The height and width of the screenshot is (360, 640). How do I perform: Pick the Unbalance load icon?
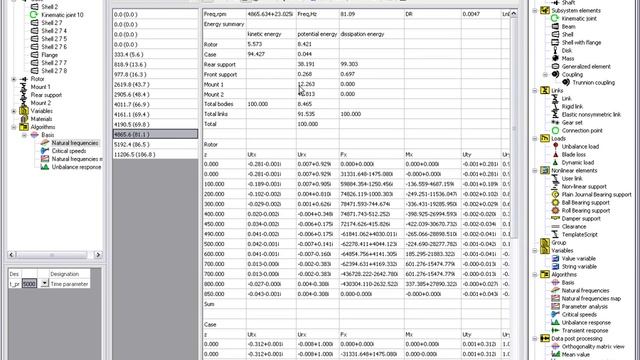[x=555, y=147]
